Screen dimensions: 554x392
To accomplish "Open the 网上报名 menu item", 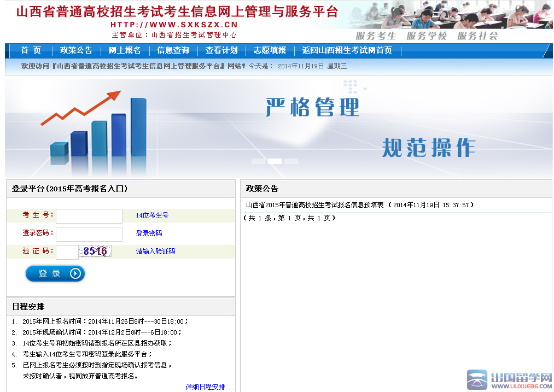I will pos(125,50).
